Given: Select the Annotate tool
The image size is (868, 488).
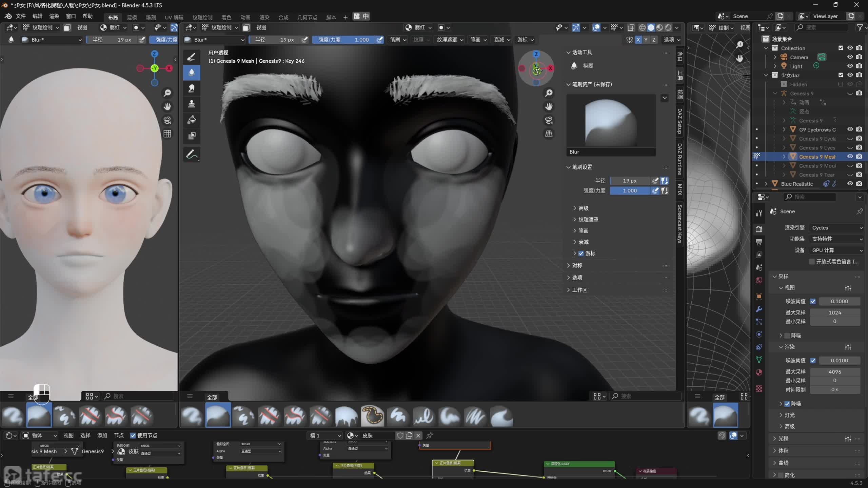Looking at the screenshot, I should (192, 155).
